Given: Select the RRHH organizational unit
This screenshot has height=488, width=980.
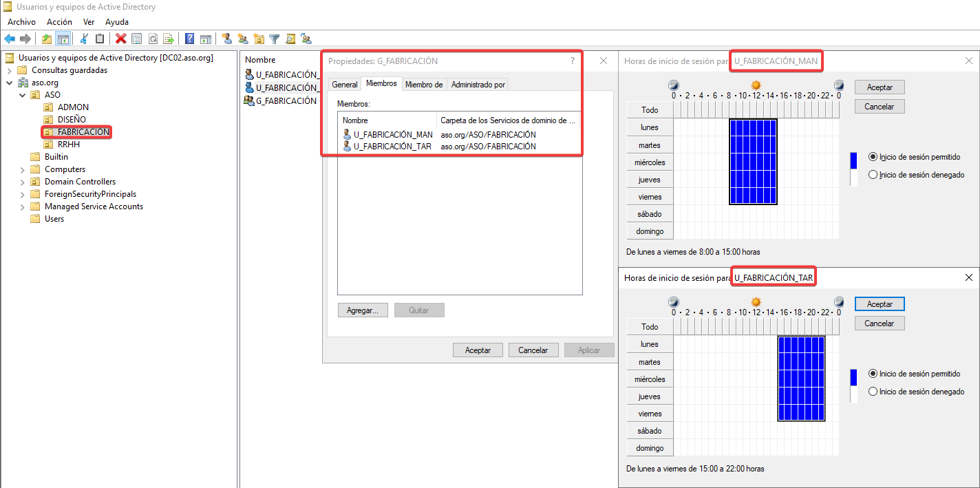Looking at the screenshot, I should click(x=69, y=145).
